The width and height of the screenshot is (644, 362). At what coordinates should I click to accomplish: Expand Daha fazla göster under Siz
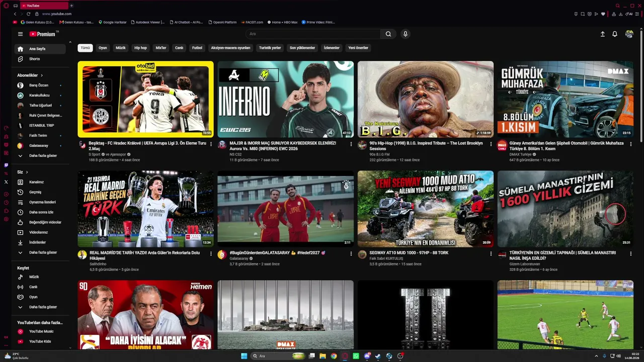click(x=40, y=252)
